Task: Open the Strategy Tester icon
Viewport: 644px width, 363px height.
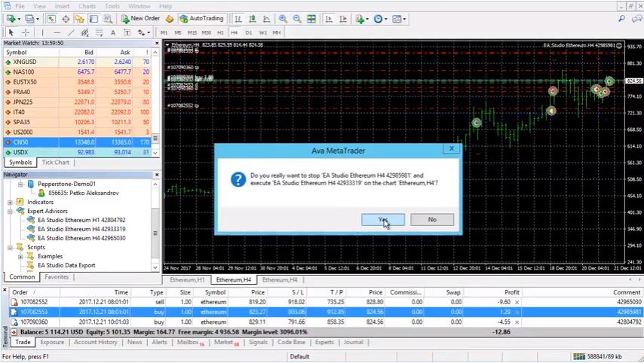Action: coord(108,19)
